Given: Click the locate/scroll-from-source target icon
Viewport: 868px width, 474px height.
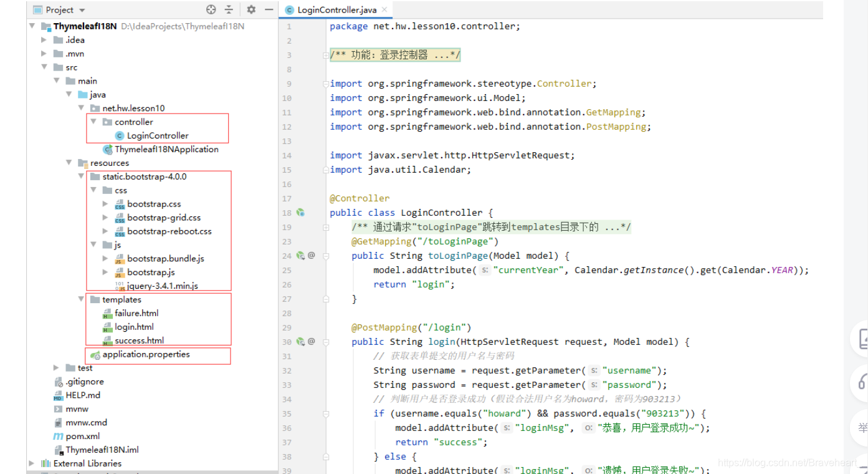Looking at the screenshot, I should coord(211,9).
